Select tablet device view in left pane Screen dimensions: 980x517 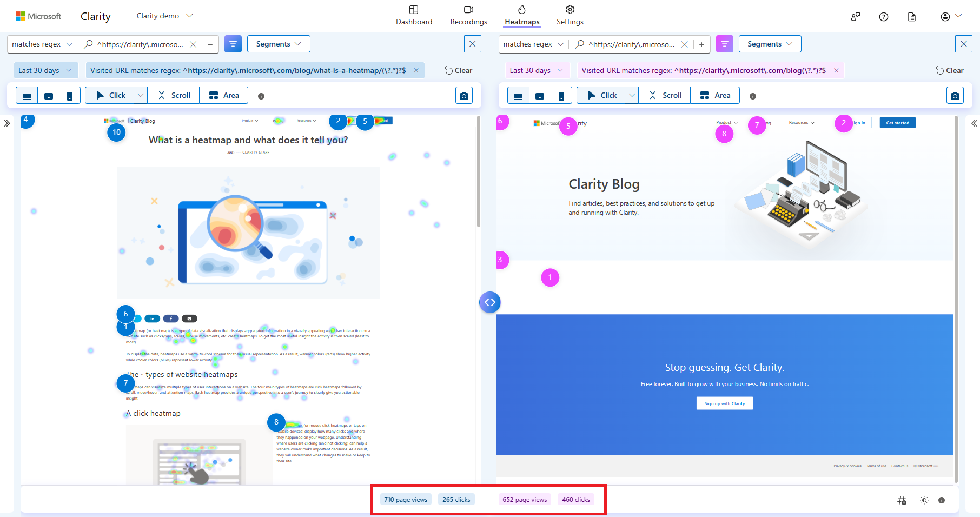coord(49,96)
